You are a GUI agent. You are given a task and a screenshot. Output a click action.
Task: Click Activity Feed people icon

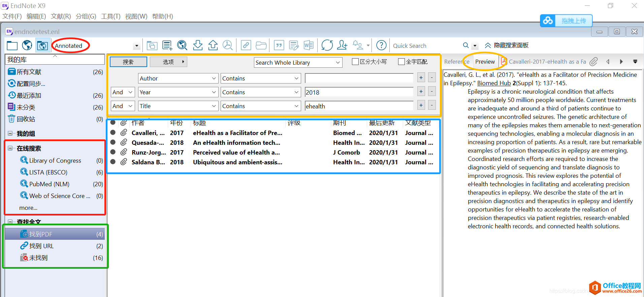pos(358,45)
